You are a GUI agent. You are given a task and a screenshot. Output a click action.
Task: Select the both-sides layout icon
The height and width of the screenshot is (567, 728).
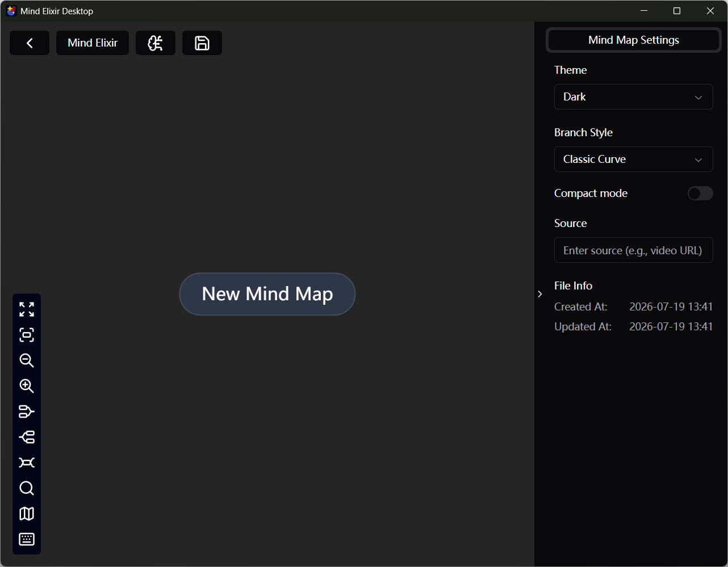(x=27, y=463)
